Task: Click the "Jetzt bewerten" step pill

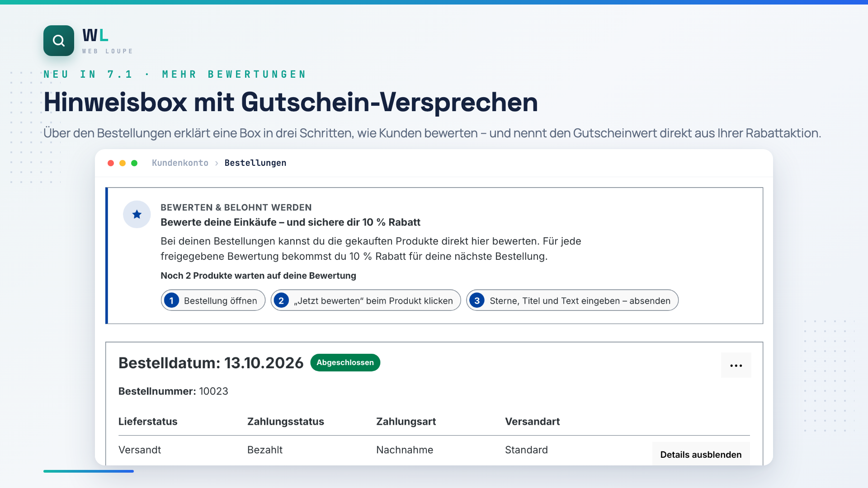Action: 366,300
